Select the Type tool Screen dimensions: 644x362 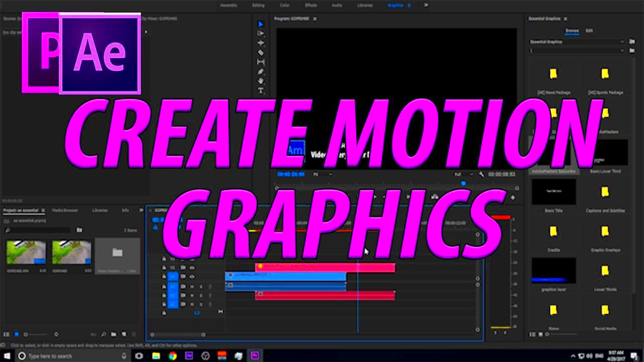(261, 90)
